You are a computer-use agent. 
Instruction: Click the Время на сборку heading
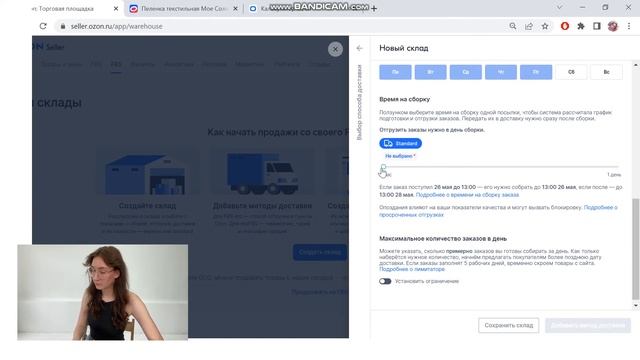tap(404, 99)
